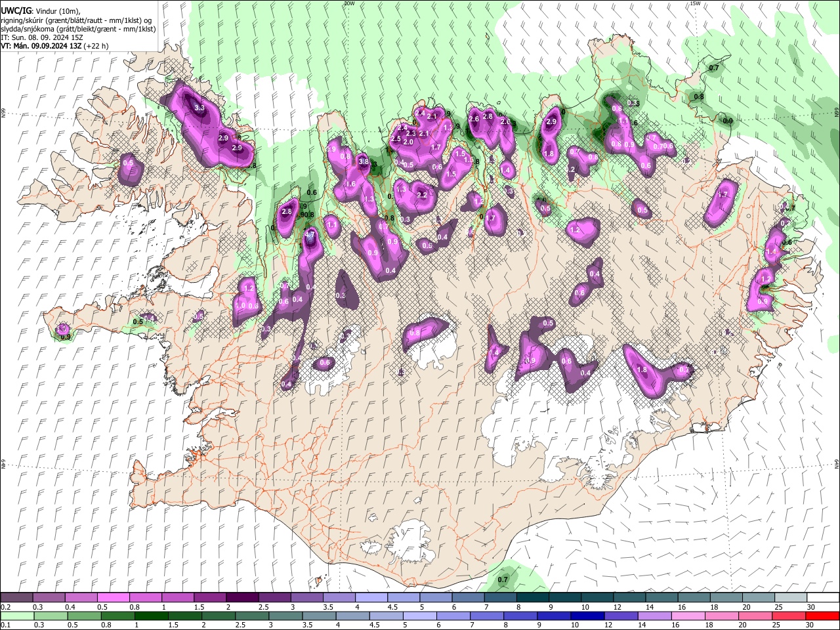Click the 20W longitude label

coord(349,3)
